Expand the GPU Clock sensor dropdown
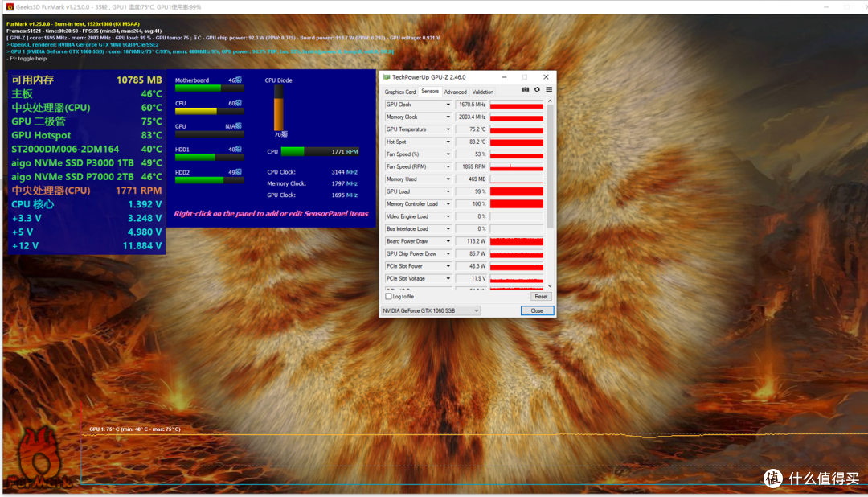 point(448,105)
